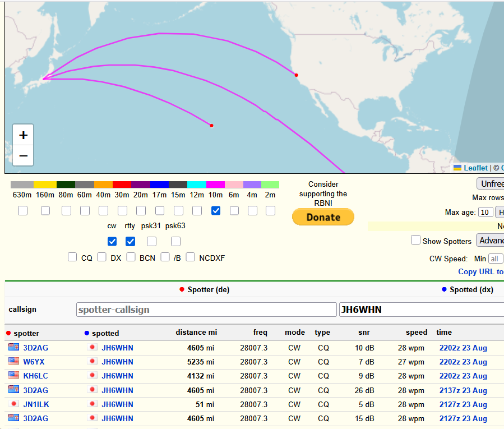Viewport: 504px width, 429px height.
Task: Toggle the Show Spotters checkbox
Action: tap(415, 240)
